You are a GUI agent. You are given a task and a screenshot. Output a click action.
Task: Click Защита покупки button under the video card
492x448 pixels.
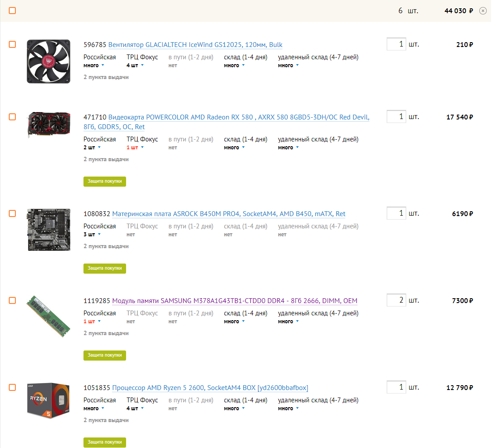tap(105, 182)
